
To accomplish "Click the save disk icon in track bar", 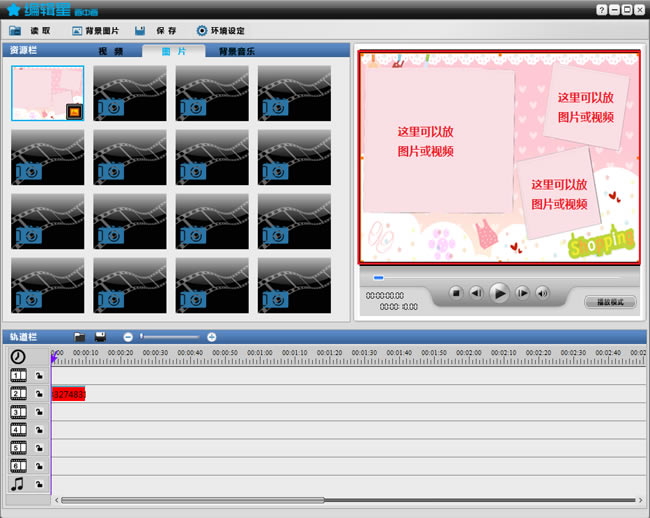I will point(100,337).
